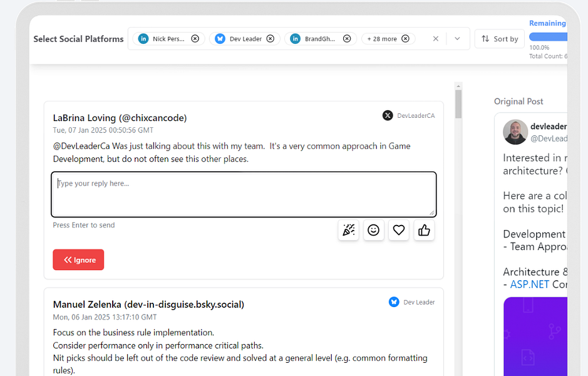Click the DevLeaderCA account label
Viewport: 588px width, 376px height.
[x=416, y=115]
